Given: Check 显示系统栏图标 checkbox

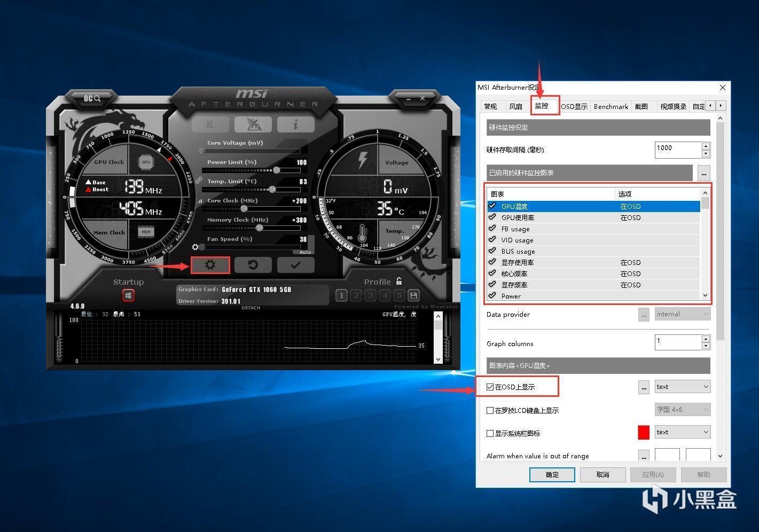Looking at the screenshot, I should pos(490,433).
